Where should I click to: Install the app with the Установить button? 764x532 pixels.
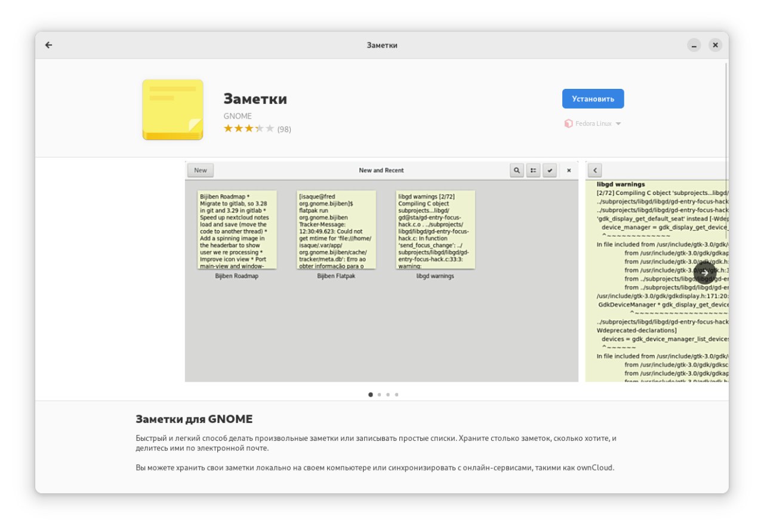click(593, 99)
